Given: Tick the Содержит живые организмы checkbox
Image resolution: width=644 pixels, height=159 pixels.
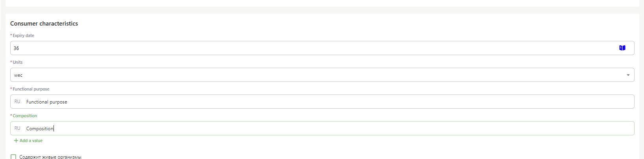Looking at the screenshot, I should coord(13,157).
